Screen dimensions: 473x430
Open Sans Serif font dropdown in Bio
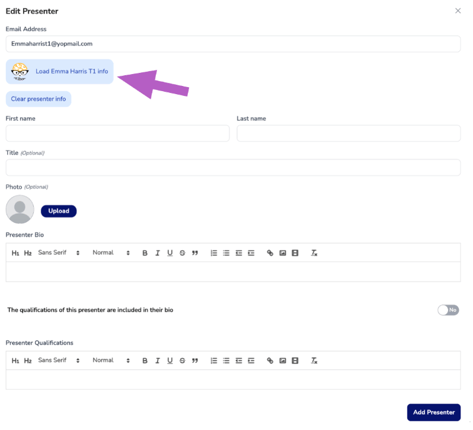tap(59, 253)
